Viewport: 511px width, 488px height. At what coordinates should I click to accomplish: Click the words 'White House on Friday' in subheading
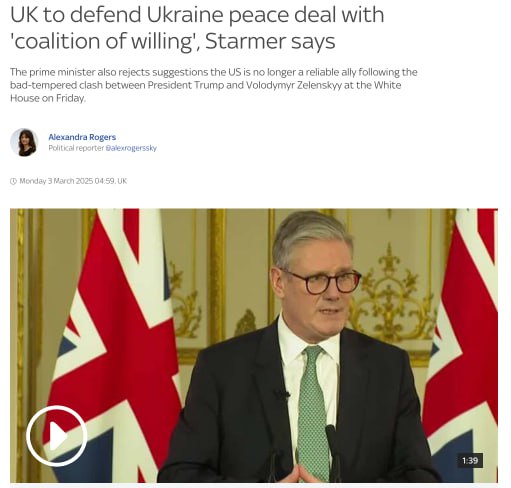point(206,92)
